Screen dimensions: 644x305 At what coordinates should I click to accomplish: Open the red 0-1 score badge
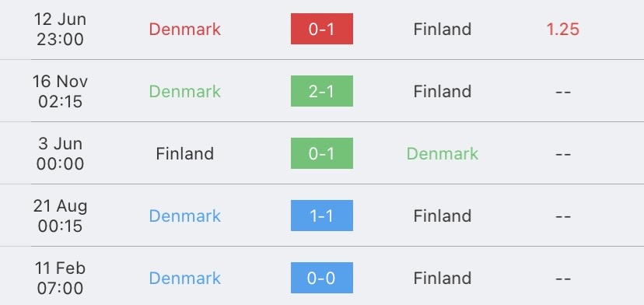pos(321,29)
